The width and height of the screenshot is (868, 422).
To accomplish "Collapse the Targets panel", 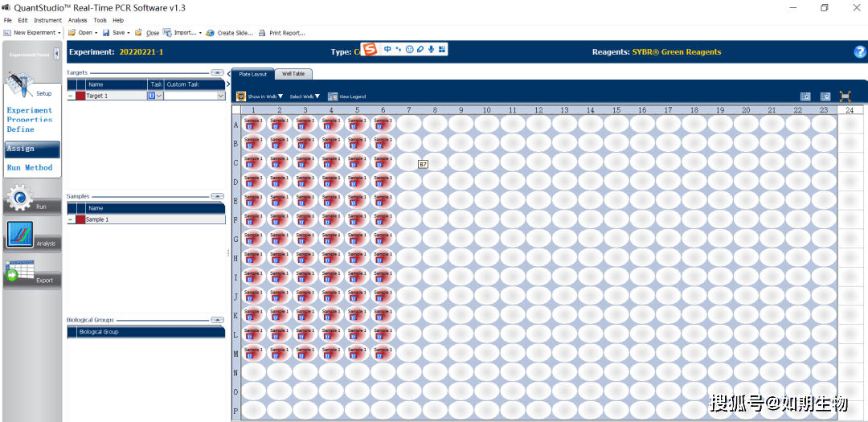I will [x=217, y=72].
